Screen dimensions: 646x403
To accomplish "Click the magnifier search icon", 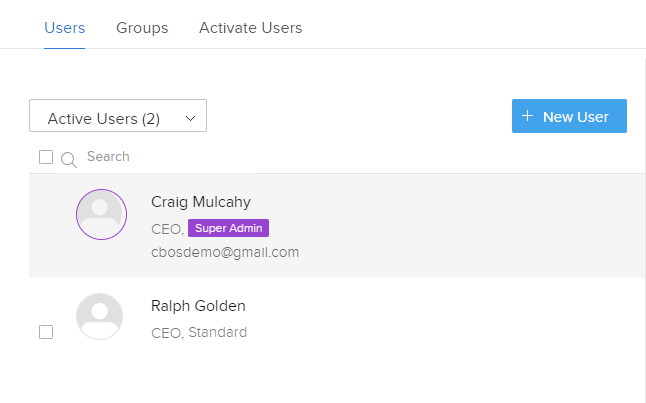I will click(68, 159).
